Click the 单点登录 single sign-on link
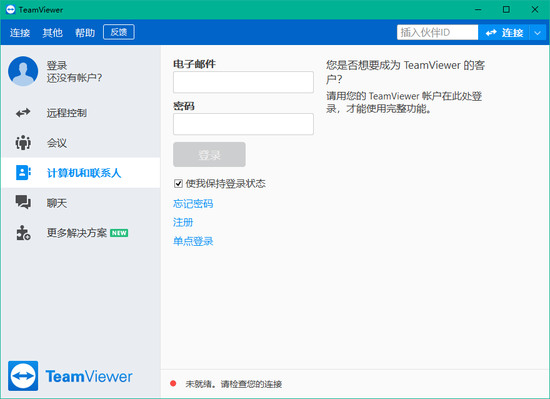Image resolution: width=550 pixels, height=399 pixels. tap(193, 241)
